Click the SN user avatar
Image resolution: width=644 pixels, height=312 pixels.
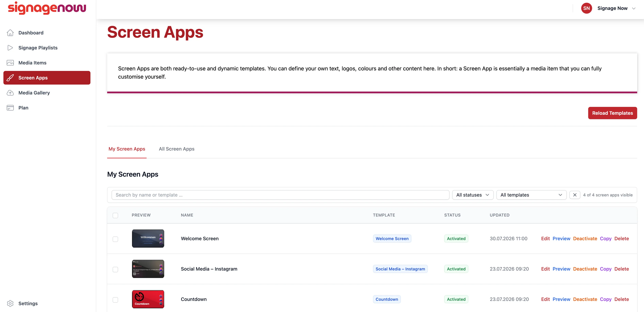coord(586,8)
